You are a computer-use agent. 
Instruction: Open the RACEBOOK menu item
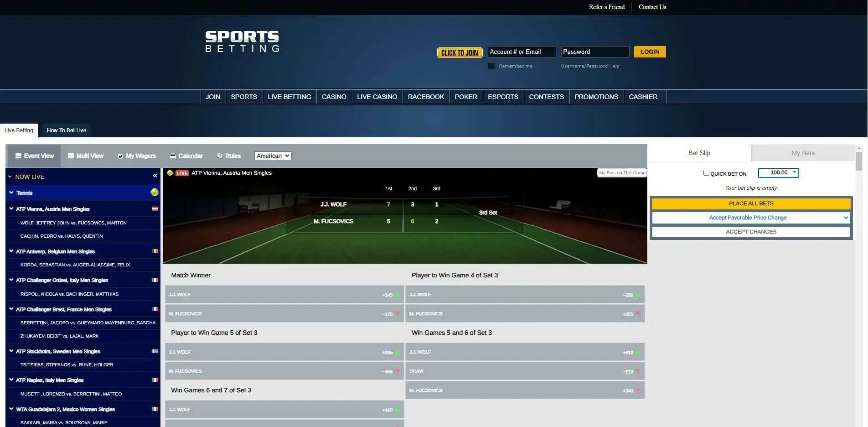[426, 97]
